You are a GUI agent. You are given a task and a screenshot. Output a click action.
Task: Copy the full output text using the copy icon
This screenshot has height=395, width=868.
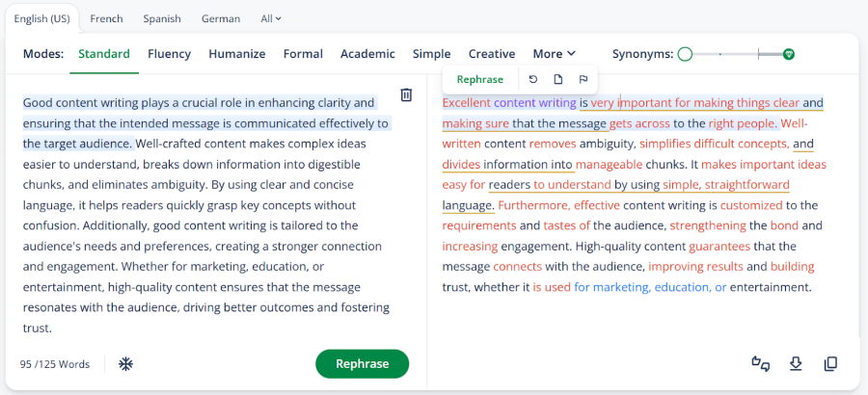pos(830,363)
